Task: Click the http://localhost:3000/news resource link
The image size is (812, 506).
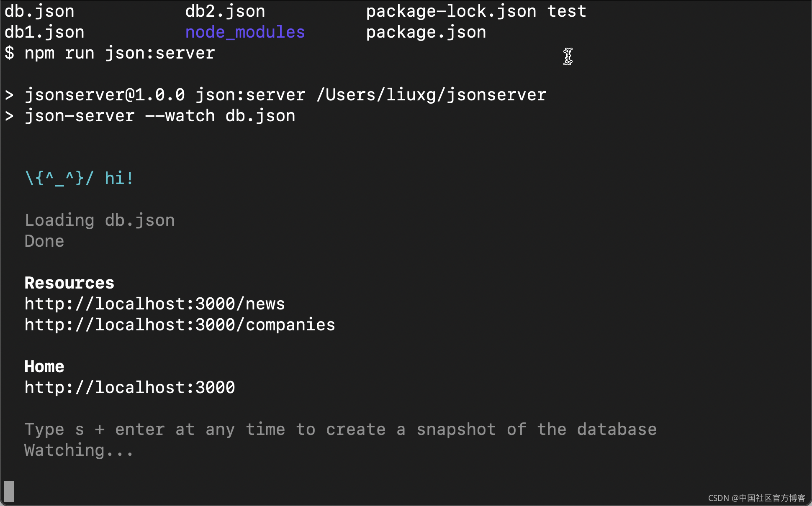Action: point(154,304)
